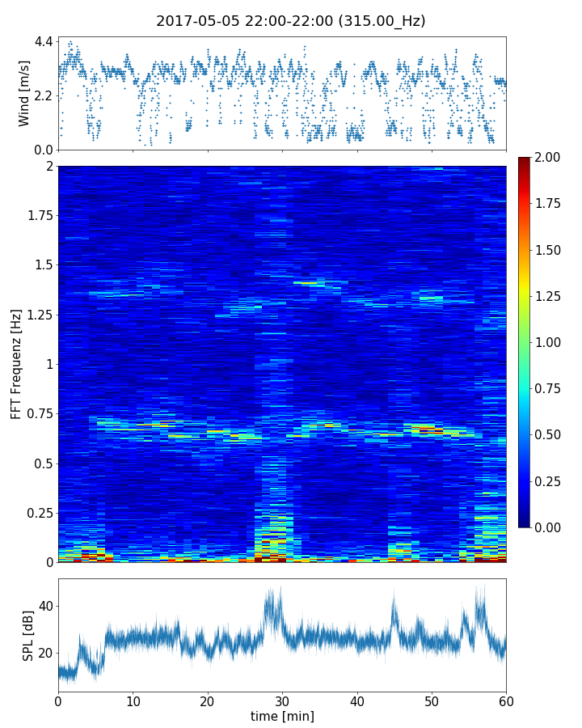
Task: Select the "Wind [m/s]" y-axis label
Action: point(24,93)
